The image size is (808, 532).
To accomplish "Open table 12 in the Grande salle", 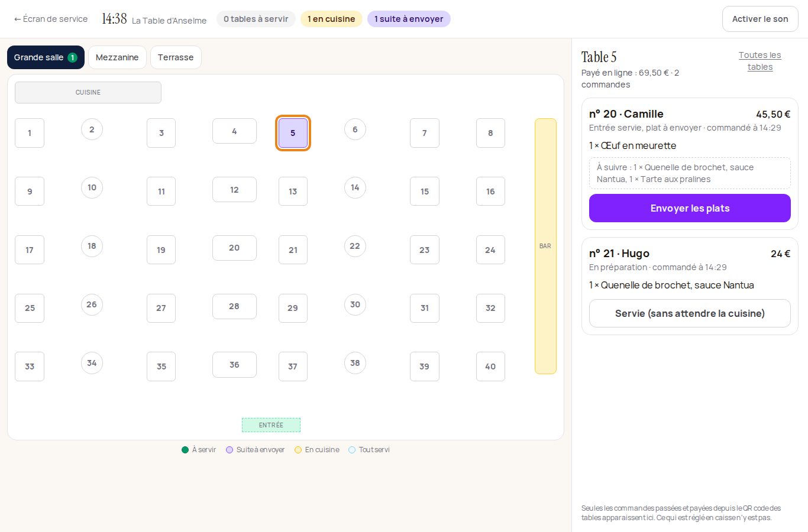I will 234,189.
